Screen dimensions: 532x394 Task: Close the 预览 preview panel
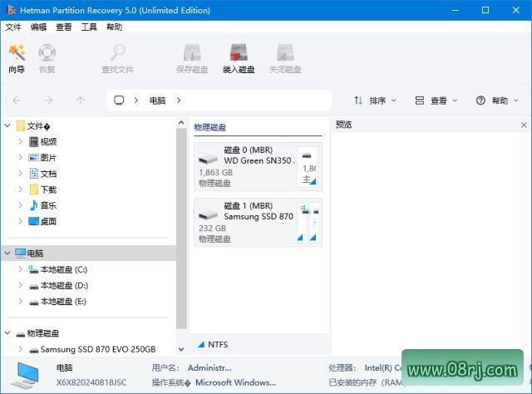pyautogui.click(x=524, y=125)
